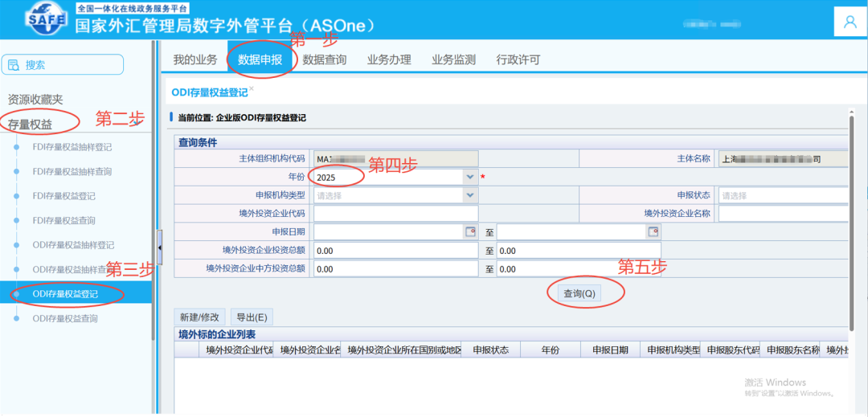The width and height of the screenshot is (868, 417).
Task: Collapse the sidebar with the splitter arrow
Action: 160,247
